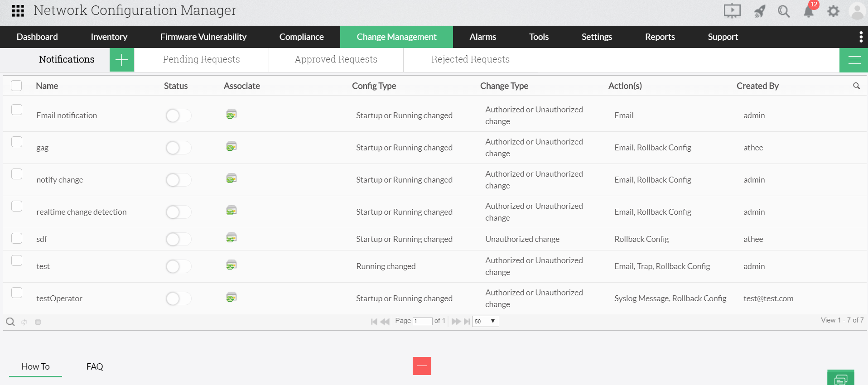Image resolution: width=868 pixels, height=385 pixels.
Task: Toggle status switch for Email notification
Action: (x=178, y=115)
